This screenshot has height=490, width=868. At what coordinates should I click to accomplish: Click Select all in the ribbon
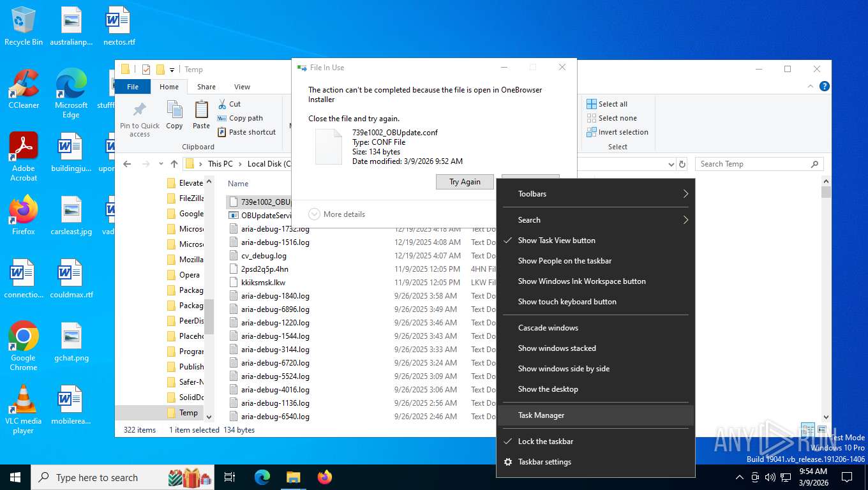[x=607, y=104]
